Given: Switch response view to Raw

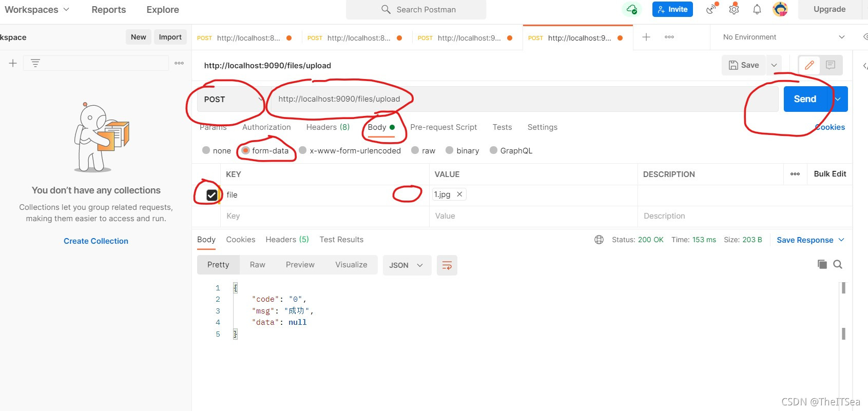Looking at the screenshot, I should click(x=258, y=265).
